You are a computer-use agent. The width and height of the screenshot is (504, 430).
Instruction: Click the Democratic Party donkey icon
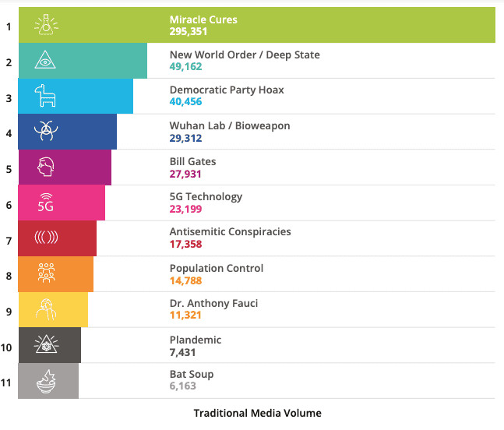[45, 96]
